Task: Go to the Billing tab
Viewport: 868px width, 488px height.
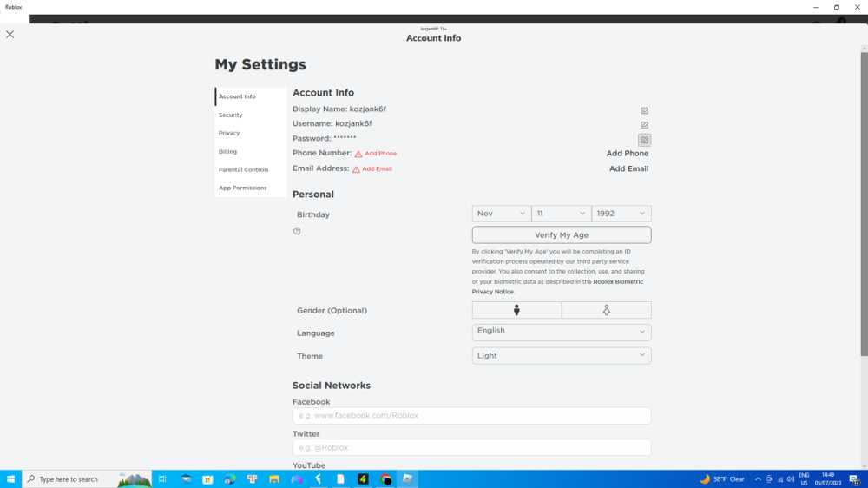Action: (250, 151)
